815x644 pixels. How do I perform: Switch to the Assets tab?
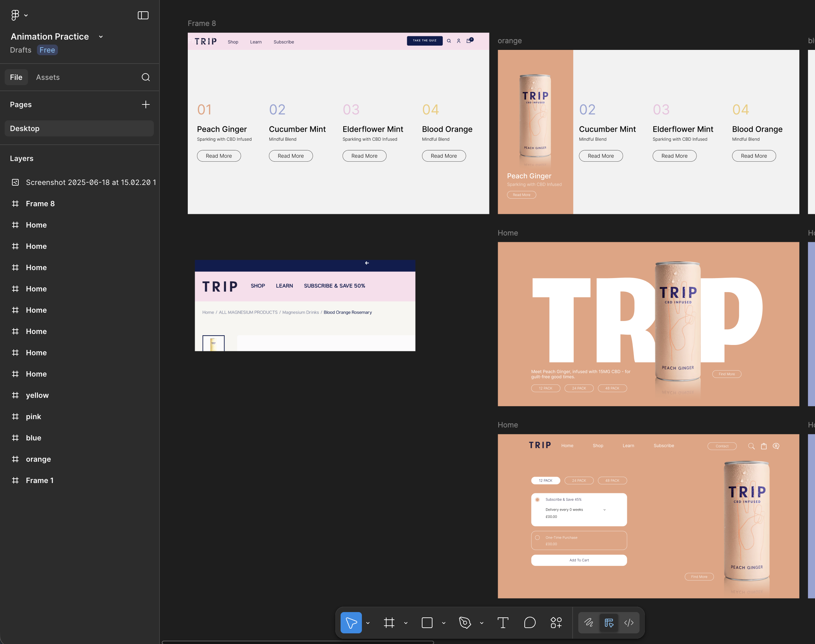pyautogui.click(x=48, y=77)
